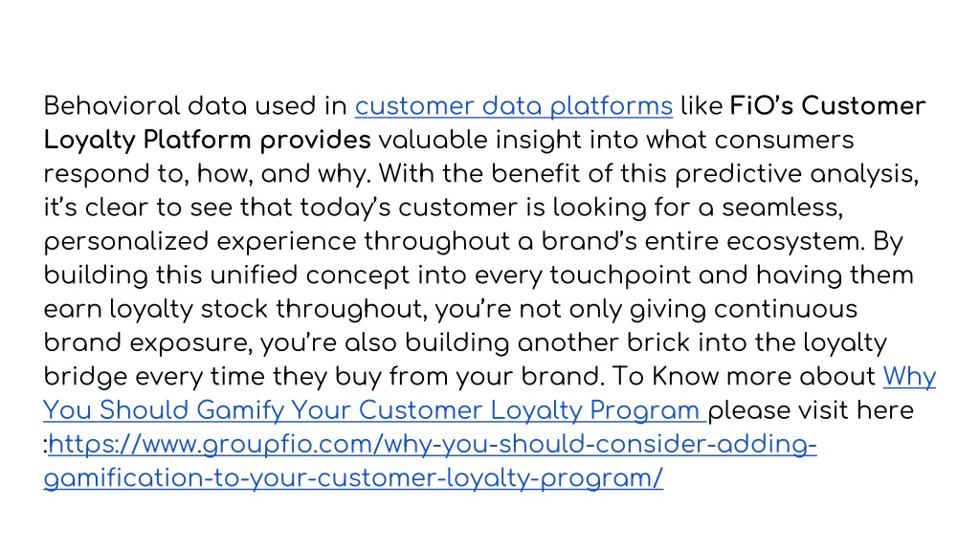
Task: Click the words 'To Know more about'
Action: pos(744,377)
